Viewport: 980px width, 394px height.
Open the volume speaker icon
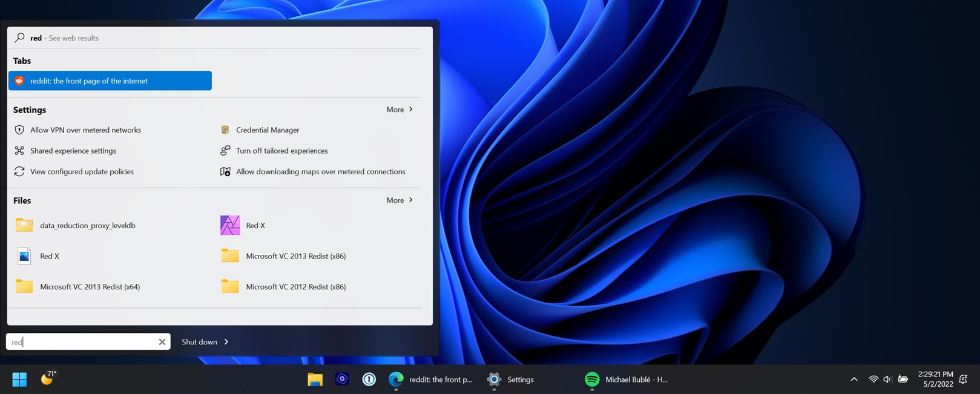[x=887, y=379]
